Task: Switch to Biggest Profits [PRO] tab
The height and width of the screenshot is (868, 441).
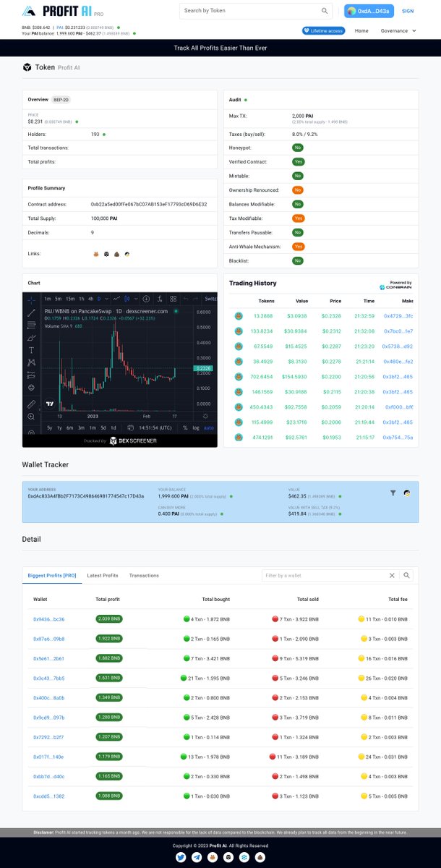Action: click(x=52, y=575)
